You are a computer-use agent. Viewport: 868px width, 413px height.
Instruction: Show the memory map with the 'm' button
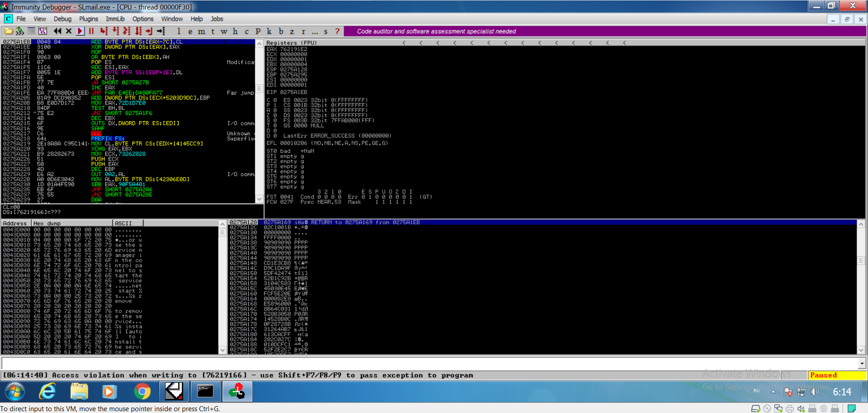coord(202,31)
